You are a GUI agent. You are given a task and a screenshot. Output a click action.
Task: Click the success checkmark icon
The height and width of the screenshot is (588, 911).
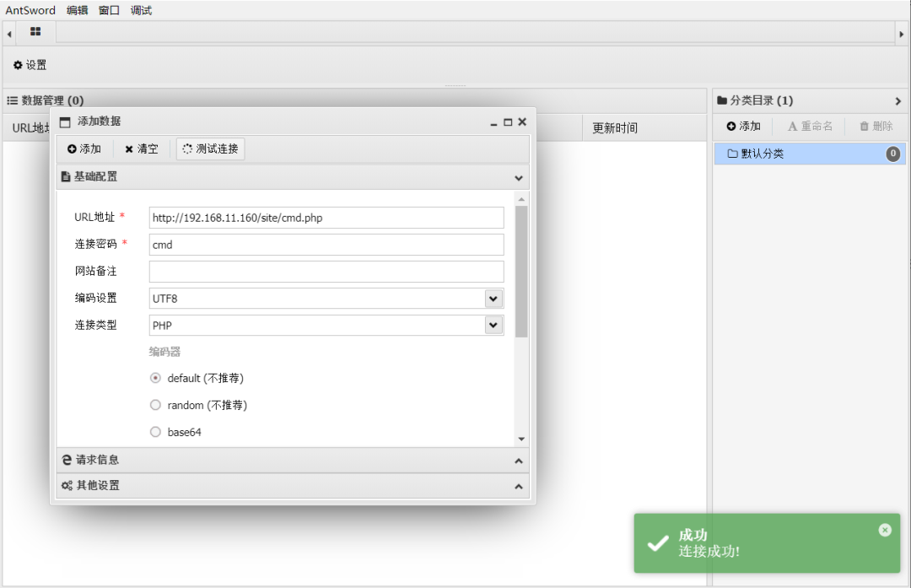(658, 544)
